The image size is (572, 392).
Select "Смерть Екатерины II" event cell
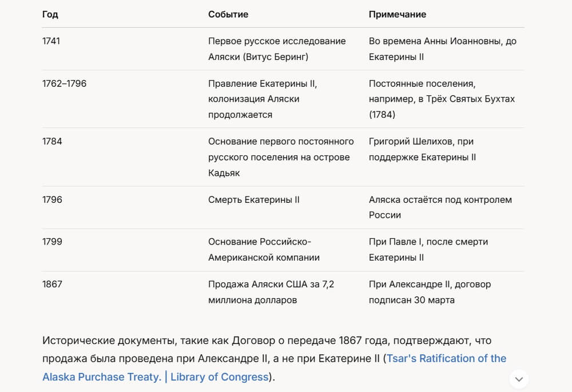253,200
